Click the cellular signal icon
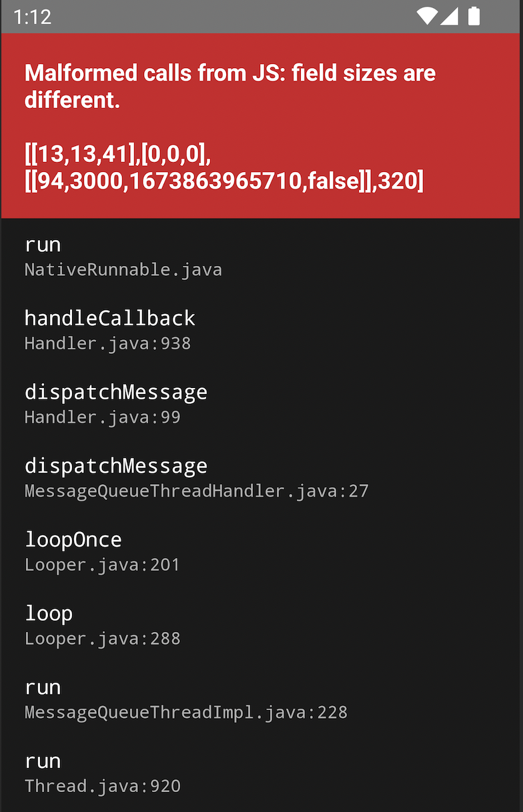523x812 pixels. point(450,17)
